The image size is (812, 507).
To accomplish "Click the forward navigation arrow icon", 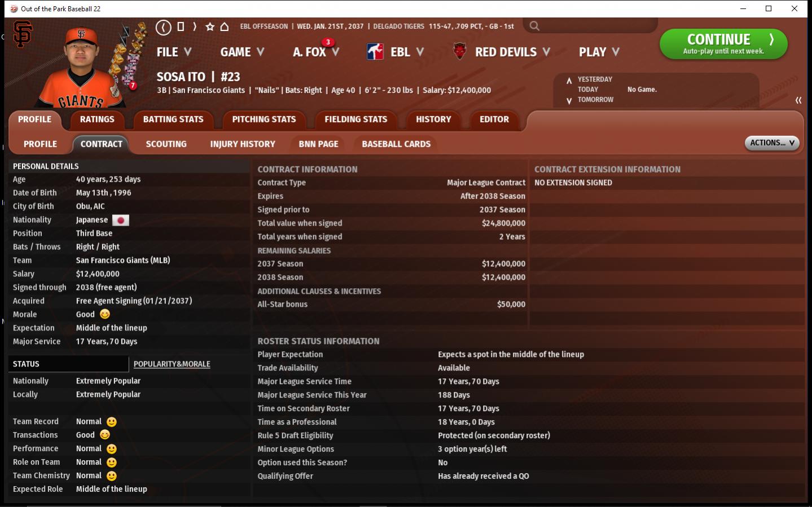I will [195, 27].
